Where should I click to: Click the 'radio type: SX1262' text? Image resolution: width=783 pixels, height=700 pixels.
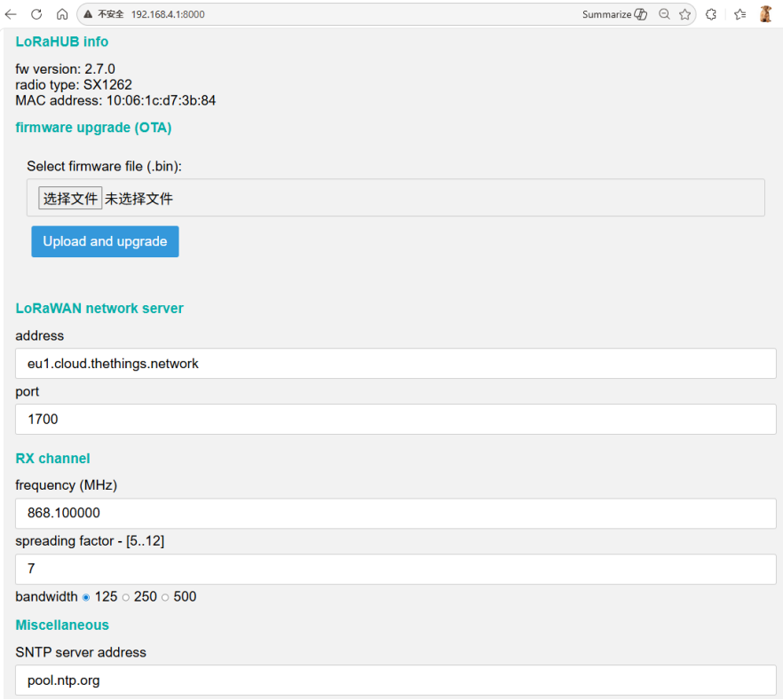pyautogui.click(x=74, y=85)
